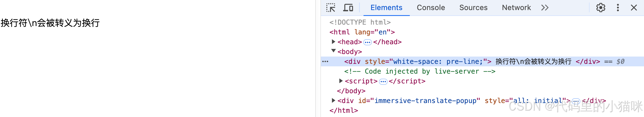Screen dimensions: 644x117
Task: Select the closing body tag
Action: [351, 91]
